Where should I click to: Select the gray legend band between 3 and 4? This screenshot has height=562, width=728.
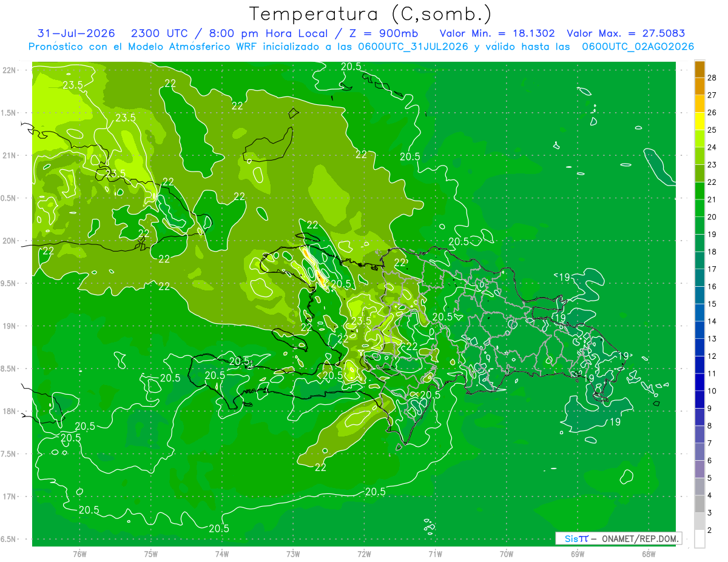coord(699,504)
